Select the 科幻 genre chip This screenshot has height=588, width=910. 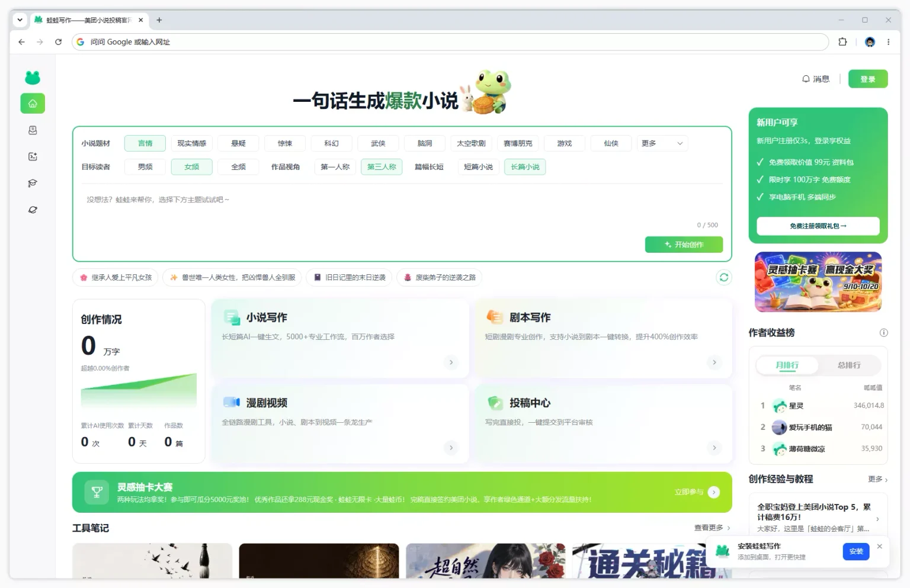(x=332, y=143)
